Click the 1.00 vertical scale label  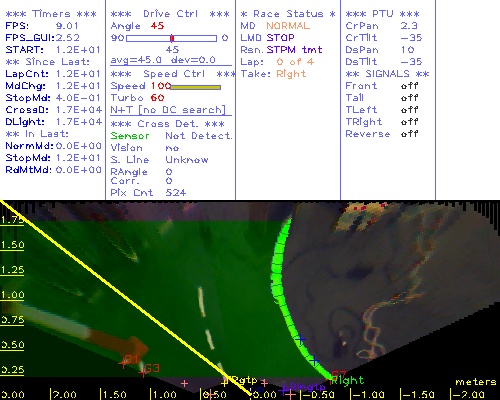(x=12, y=295)
